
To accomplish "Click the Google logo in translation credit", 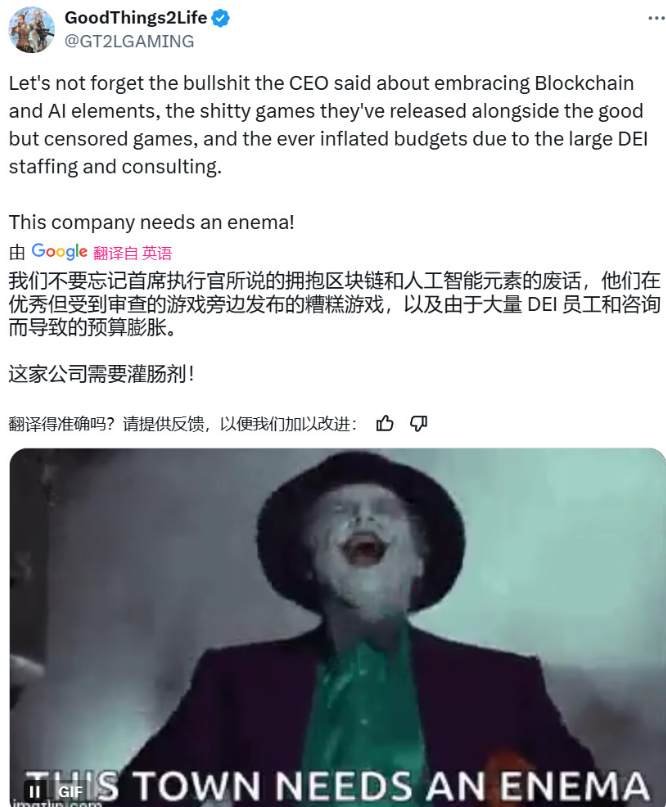I will [59, 252].
